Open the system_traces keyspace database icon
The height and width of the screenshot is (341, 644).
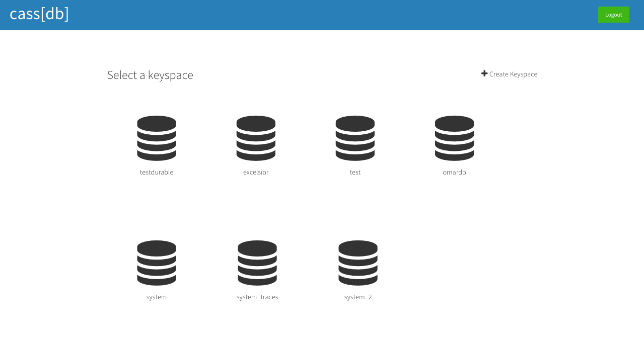pyautogui.click(x=257, y=263)
